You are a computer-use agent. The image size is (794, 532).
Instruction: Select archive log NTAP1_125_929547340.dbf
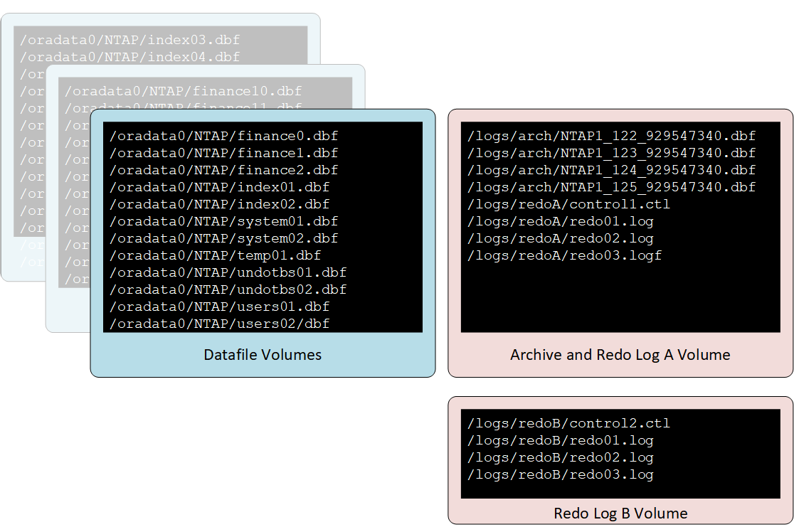pos(611,187)
